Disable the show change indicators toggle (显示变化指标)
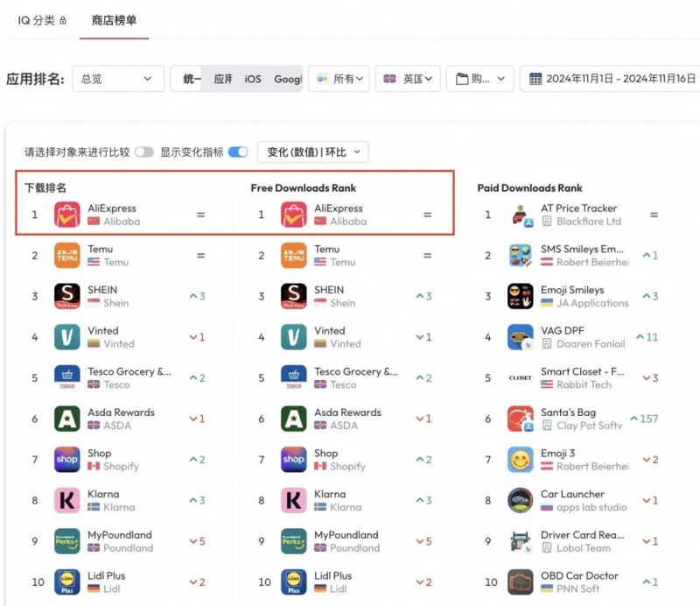700x606 pixels. [x=237, y=152]
